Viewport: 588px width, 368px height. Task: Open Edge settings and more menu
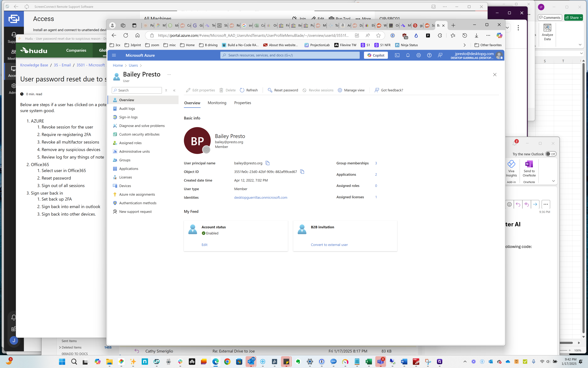point(488,36)
